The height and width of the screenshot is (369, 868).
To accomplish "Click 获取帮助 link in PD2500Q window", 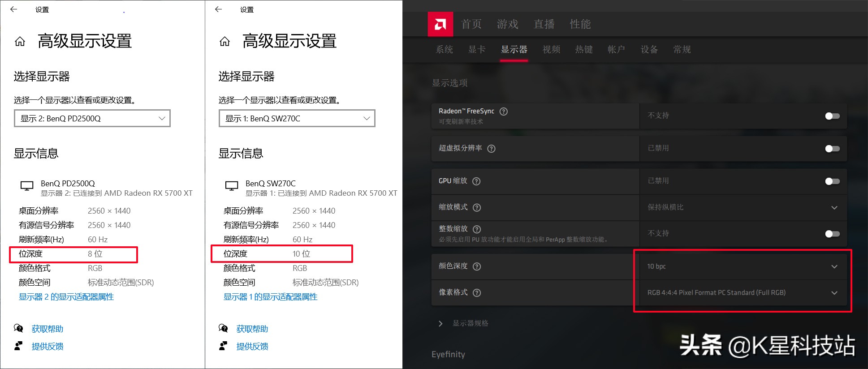I will click(48, 329).
